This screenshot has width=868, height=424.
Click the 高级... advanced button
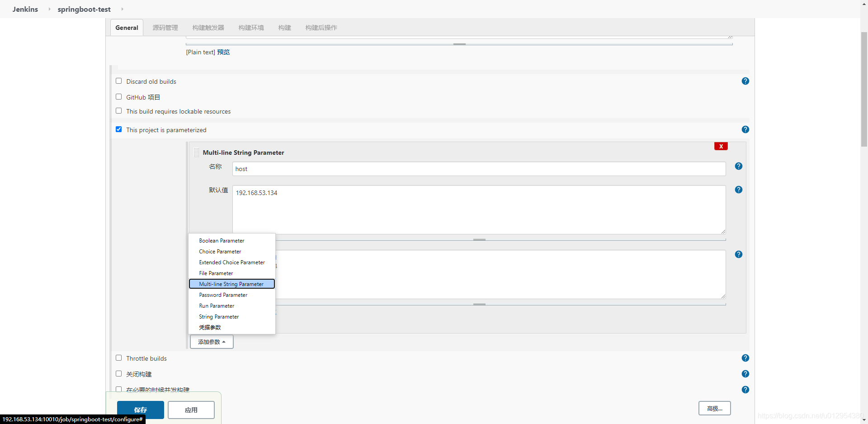pyautogui.click(x=715, y=408)
